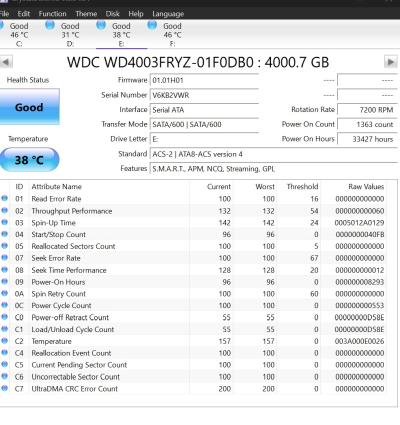Click the status icon for UltraDMA CRC Error Count

(5, 388)
